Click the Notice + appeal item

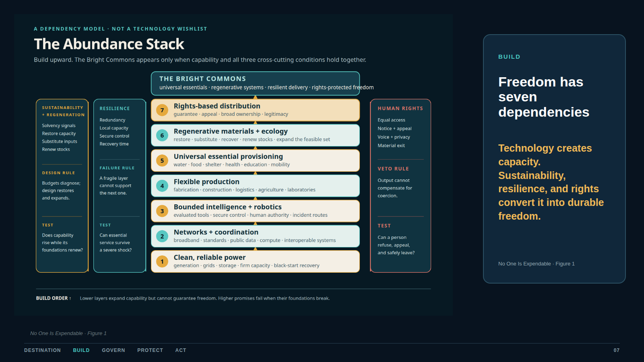[394, 129]
